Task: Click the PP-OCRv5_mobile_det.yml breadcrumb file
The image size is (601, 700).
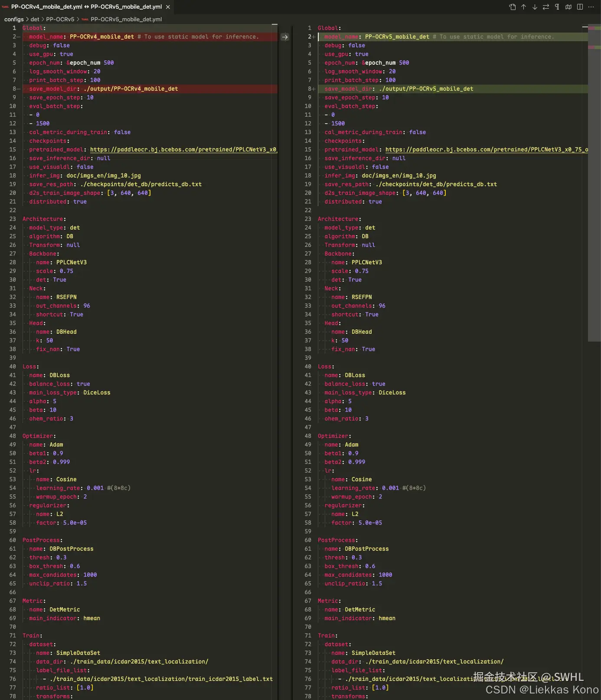Action: point(126,19)
